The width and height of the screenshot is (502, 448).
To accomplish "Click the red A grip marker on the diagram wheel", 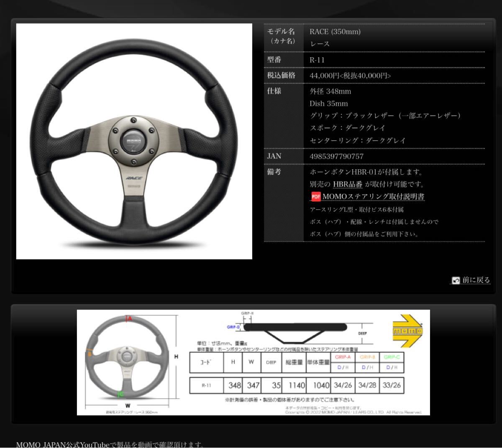I will [129, 318].
